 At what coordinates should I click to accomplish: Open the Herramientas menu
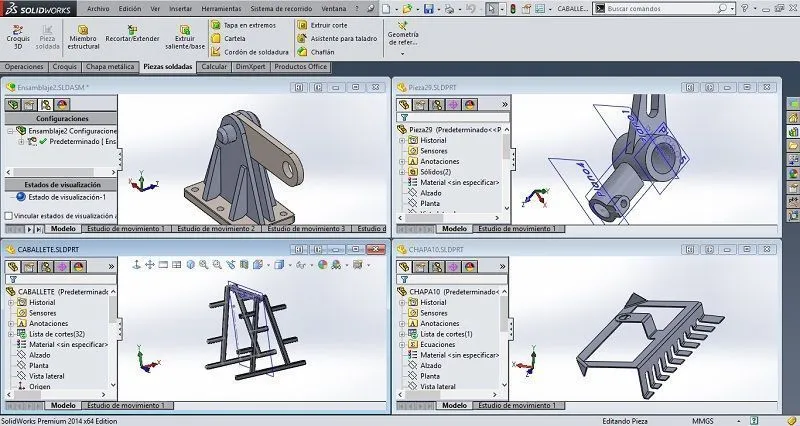(x=221, y=9)
